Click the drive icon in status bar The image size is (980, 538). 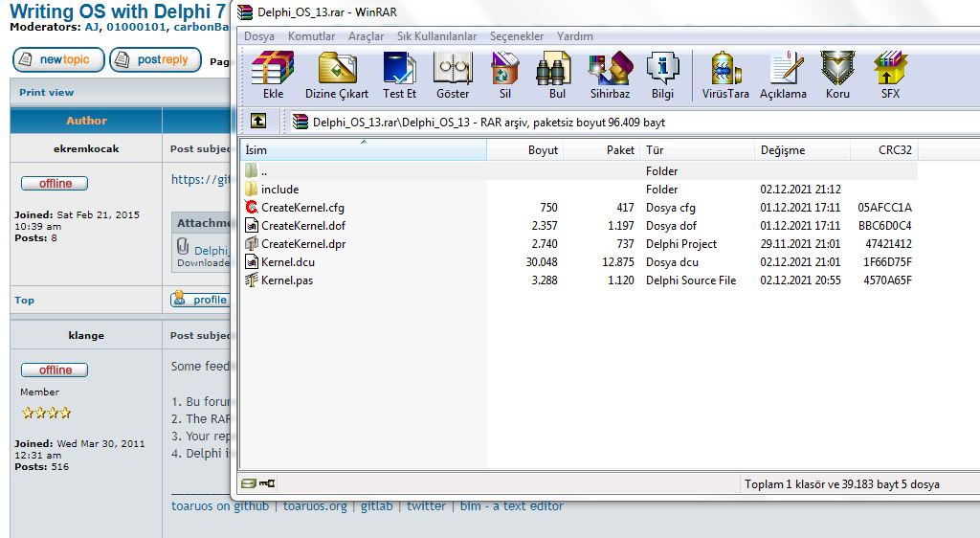point(248,483)
